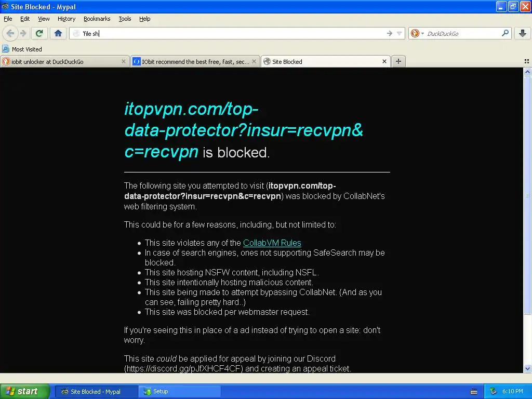Switch to the Setup taskbar button
532x399 pixels.
pos(180,392)
